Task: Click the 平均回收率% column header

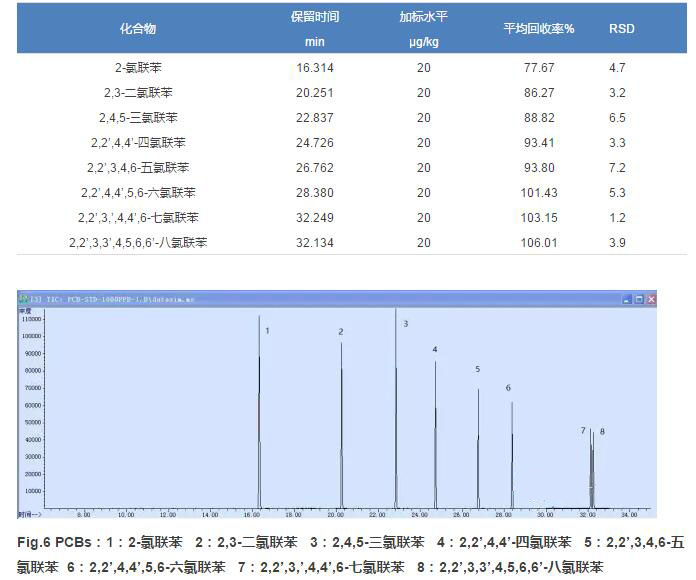Action: [538, 29]
